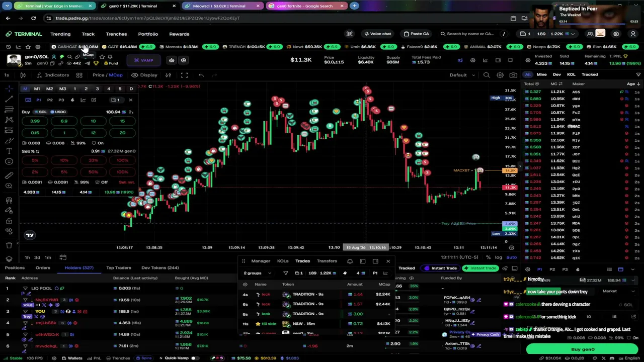644x362 pixels.
Task: Open the Trending page
Action: [60, 34]
